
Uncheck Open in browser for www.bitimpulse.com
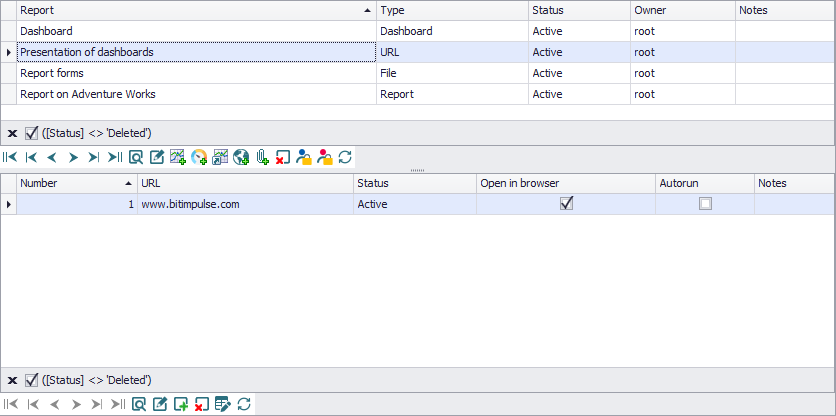566,203
